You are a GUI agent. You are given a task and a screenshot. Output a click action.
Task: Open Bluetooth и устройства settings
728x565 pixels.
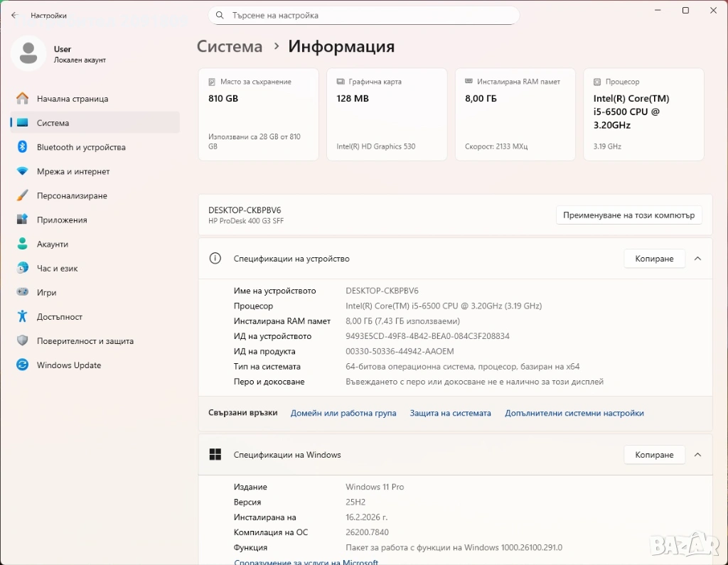coord(81,147)
